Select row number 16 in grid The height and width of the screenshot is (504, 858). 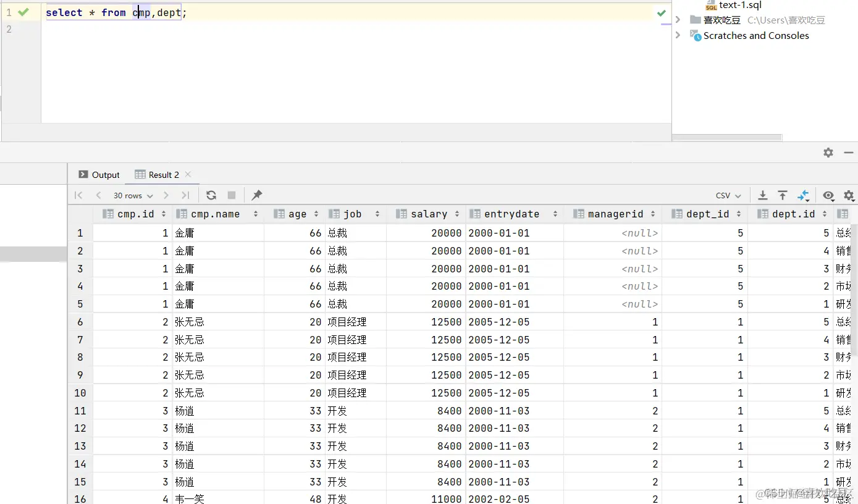coord(80,498)
